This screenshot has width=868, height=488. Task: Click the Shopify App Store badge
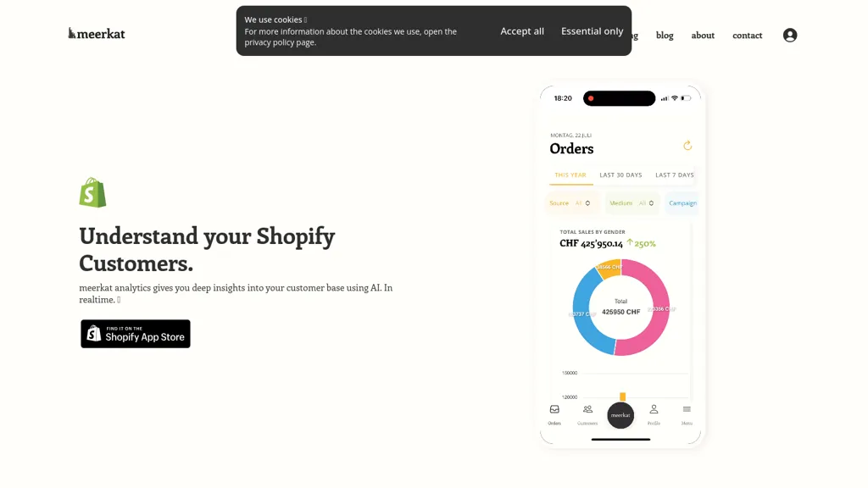click(x=136, y=334)
